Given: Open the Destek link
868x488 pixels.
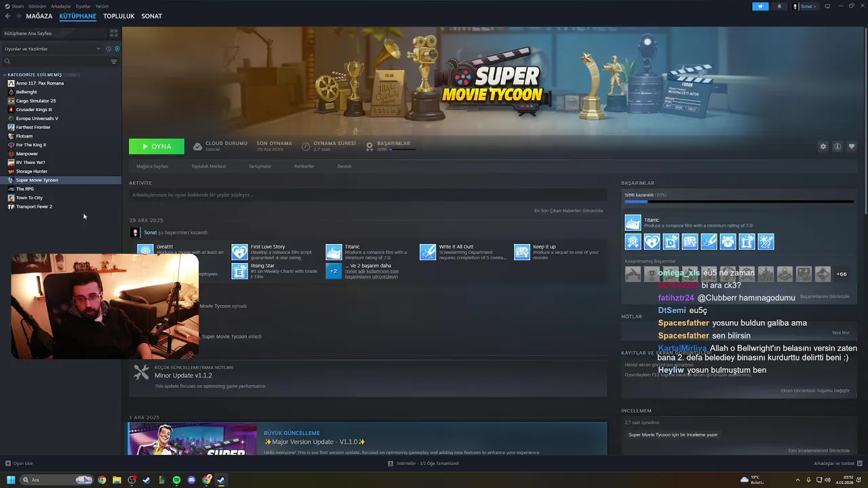Looking at the screenshot, I should pos(344,166).
